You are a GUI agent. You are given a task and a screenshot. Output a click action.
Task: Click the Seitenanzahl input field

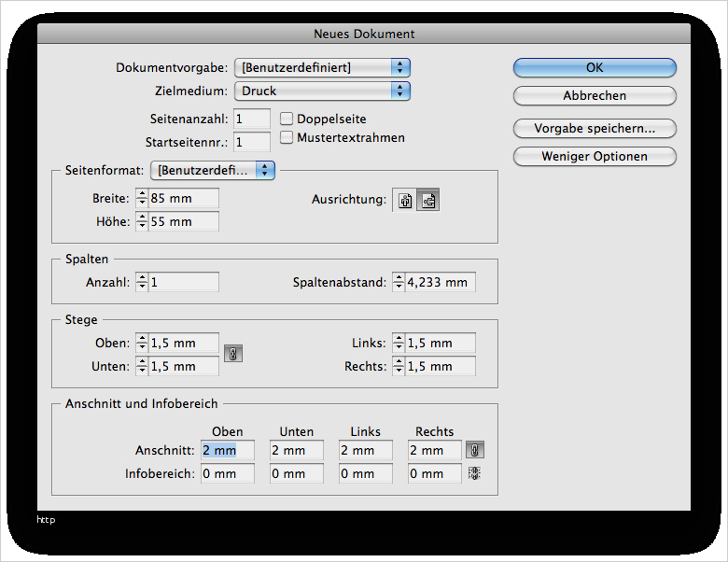(252, 119)
